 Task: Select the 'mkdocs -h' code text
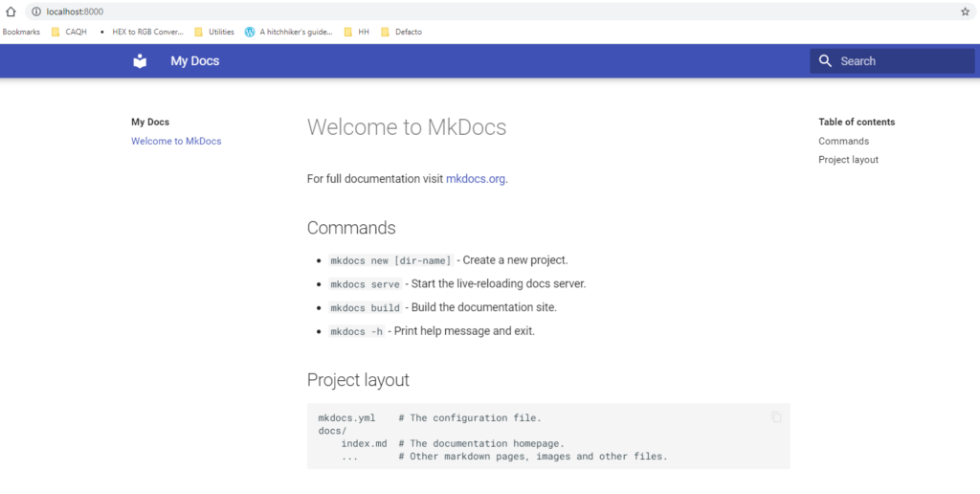coord(356,331)
